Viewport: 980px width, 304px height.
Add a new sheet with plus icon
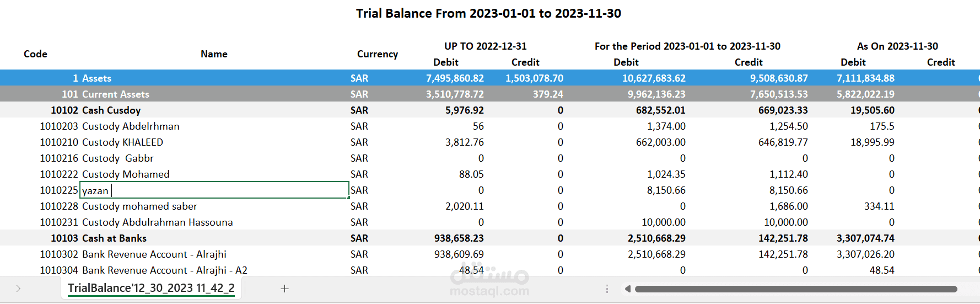click(x=284, y=289)
